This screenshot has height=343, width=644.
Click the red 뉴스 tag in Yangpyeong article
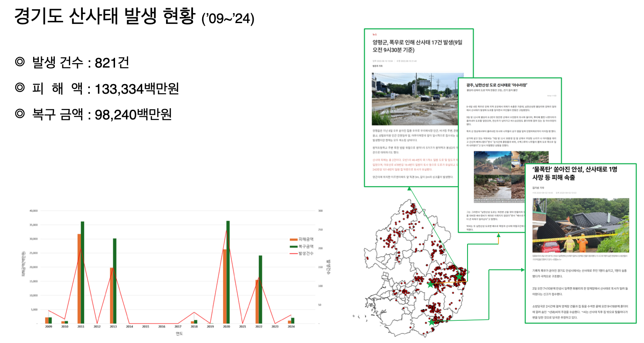[375, 34]
